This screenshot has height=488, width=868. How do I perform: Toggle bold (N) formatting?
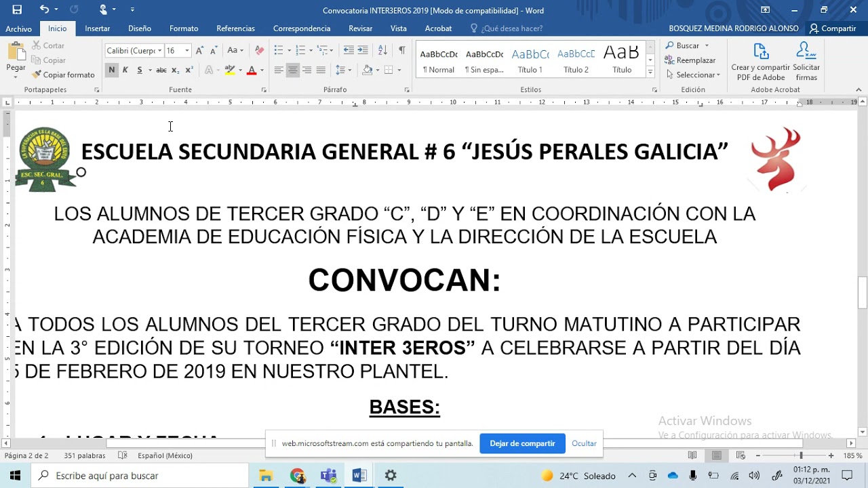pos(111,70)
